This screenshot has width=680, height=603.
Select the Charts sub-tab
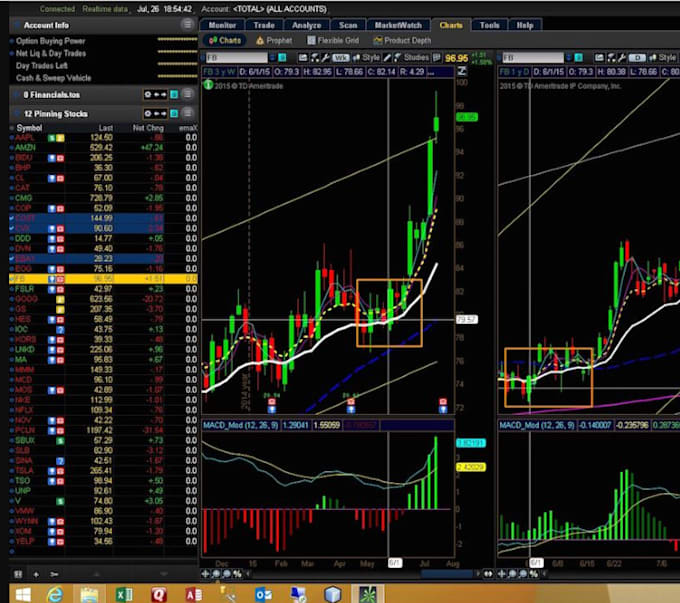click(x=225, y=40)
